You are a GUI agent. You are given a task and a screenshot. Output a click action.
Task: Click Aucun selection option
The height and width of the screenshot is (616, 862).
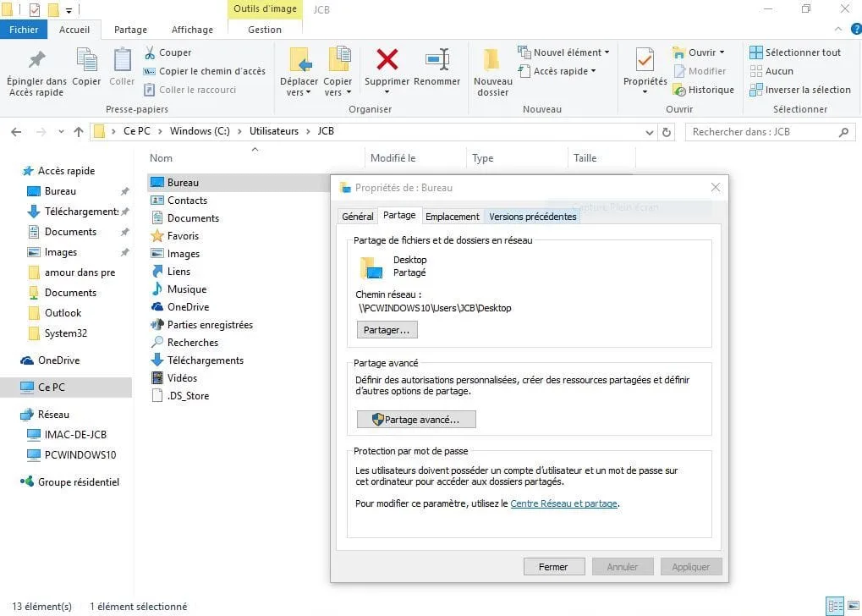click(771, 71)
